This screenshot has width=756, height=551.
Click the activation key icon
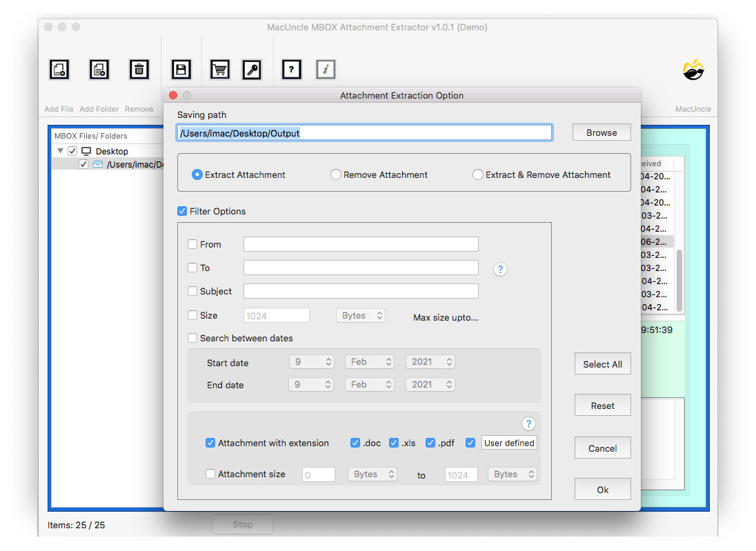click(x=252, y=69)
